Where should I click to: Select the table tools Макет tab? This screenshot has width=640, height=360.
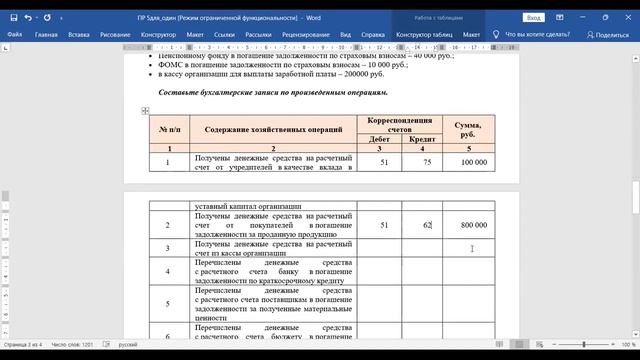coord(471,35)
